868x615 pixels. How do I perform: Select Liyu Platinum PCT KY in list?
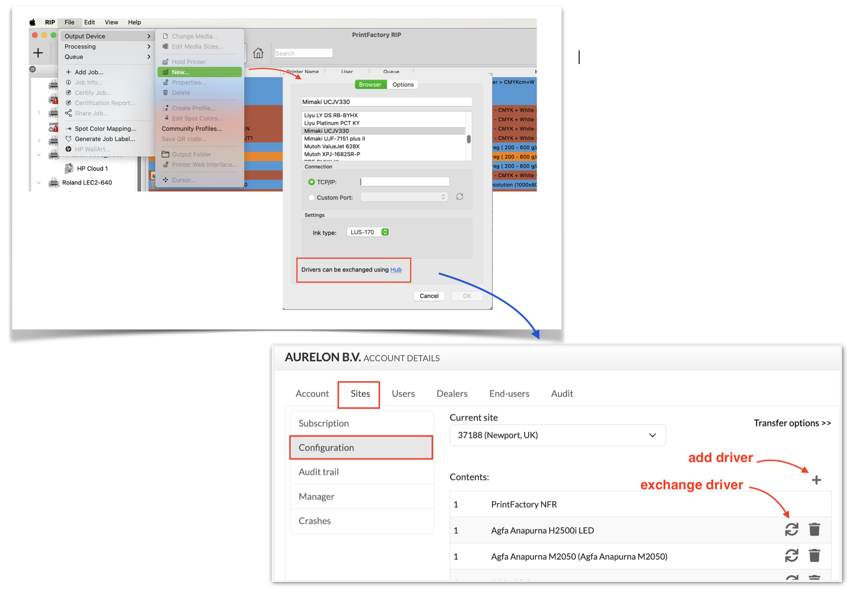click(384, 123)
